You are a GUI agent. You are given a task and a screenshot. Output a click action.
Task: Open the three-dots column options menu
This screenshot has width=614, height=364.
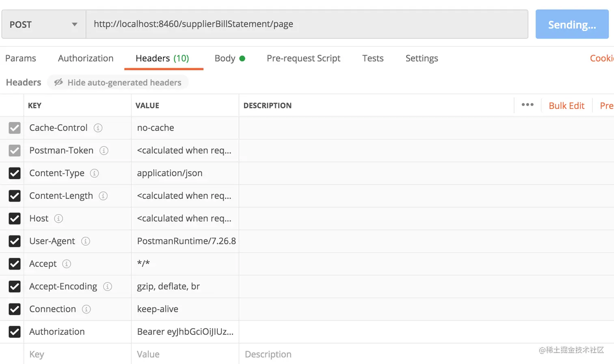[528, 105]
